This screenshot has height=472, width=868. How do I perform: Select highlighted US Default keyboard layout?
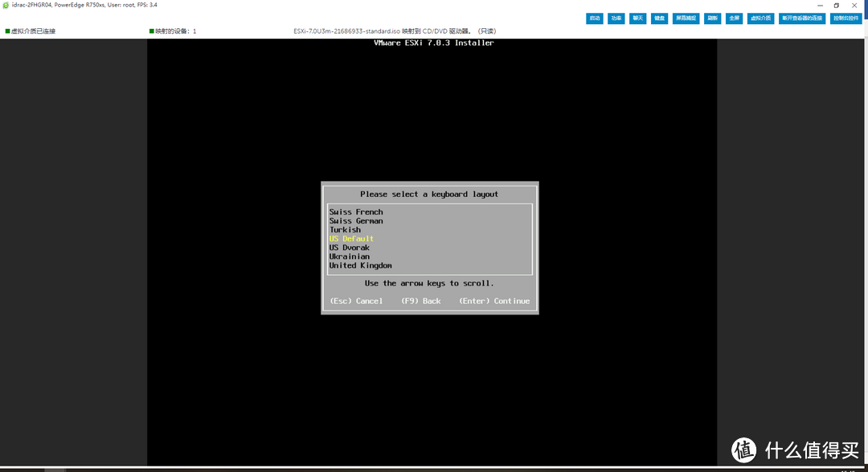click(351, 238)
